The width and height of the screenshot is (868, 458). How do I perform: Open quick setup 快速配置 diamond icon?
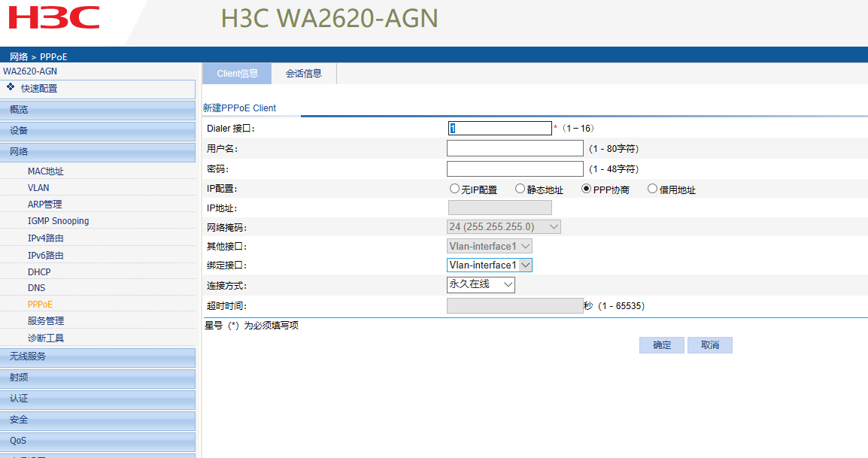(11, 87)
